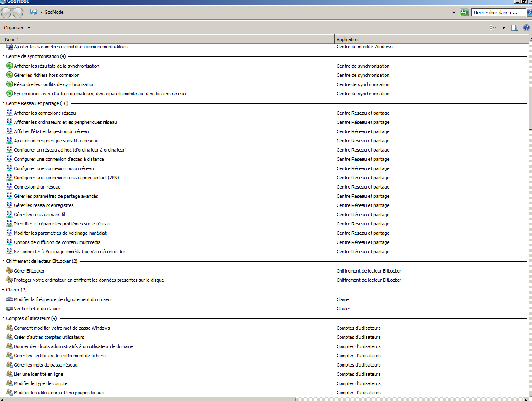Open 'Afficher les ordinateurs et les périphériques réseau'
Screen dimensions: 532x401
point(66,122)
